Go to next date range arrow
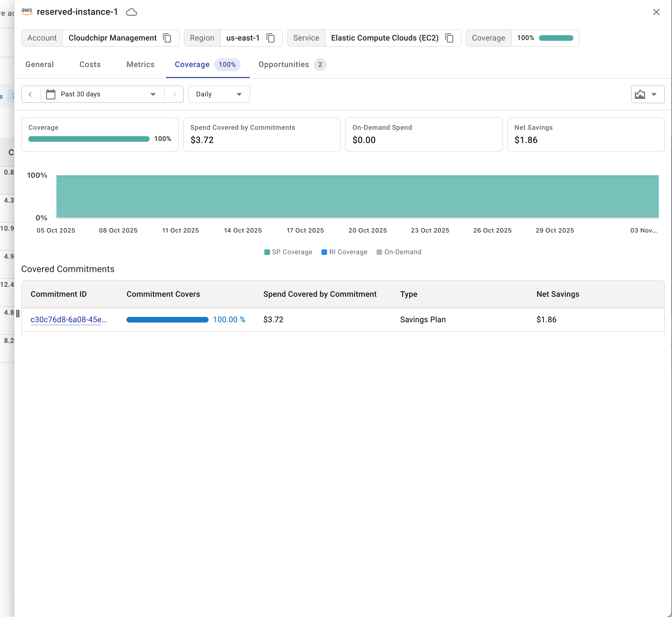 (174, 94)
